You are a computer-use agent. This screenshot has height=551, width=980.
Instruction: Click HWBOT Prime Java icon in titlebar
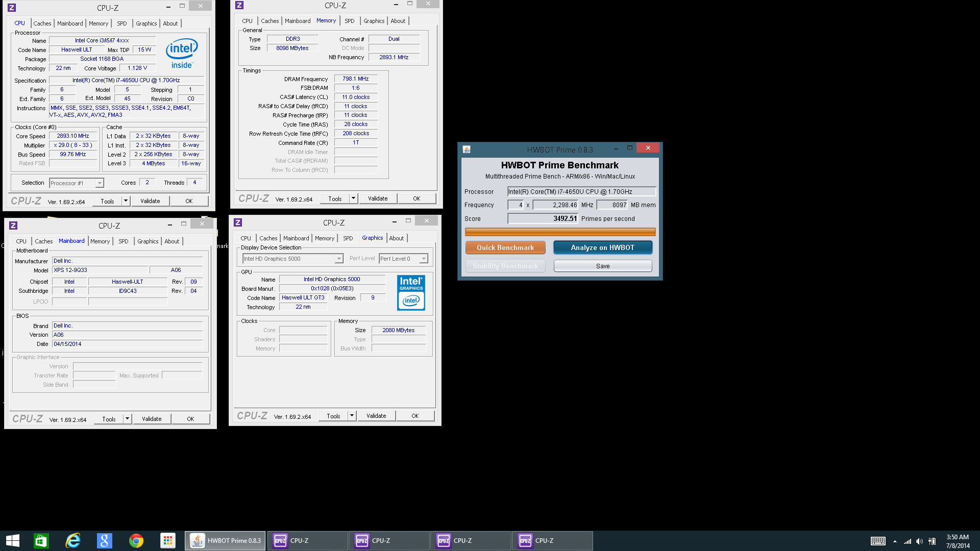click(467, 149)
